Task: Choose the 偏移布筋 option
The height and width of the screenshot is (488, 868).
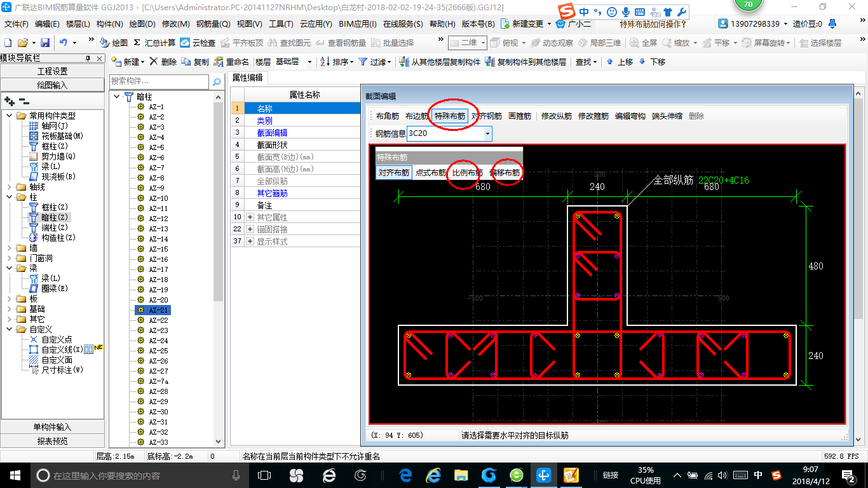Action: coord(505,173)
